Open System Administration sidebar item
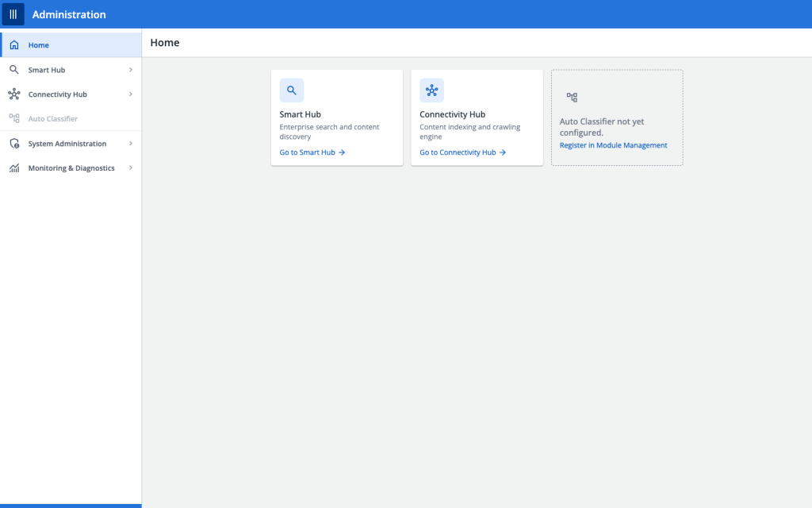The image size is (812, 508). click(71, 144)
